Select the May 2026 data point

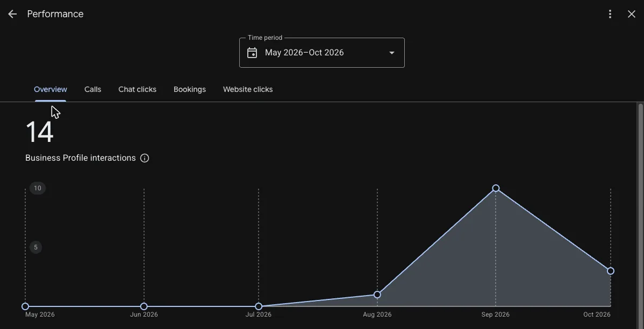click(25, 306)
